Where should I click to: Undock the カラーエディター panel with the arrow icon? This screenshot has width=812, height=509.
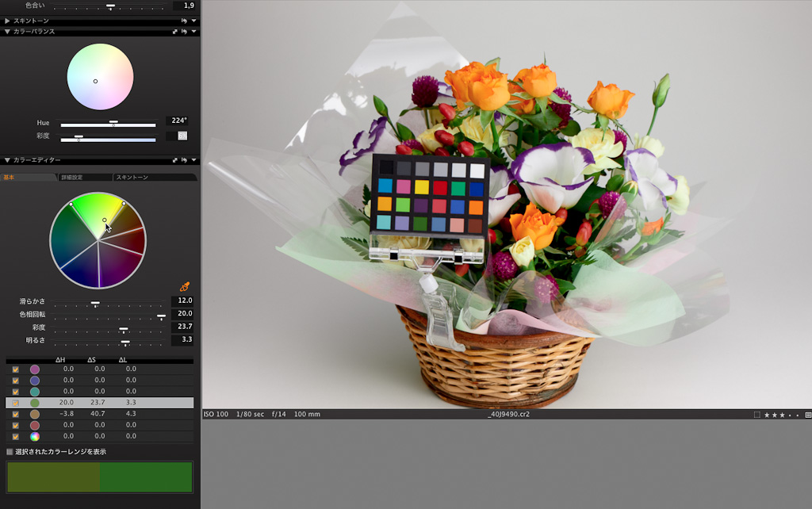point(174,160)
